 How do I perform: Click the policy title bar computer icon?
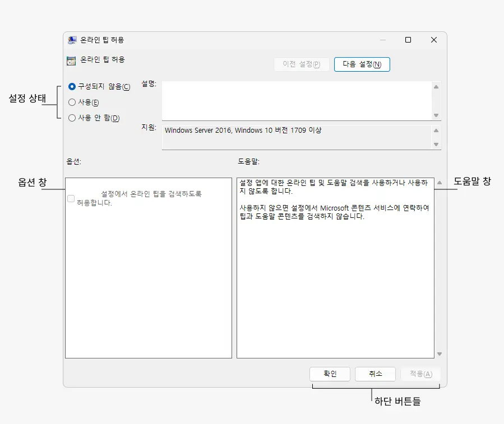pyautogui.click(x=72, y=40)
